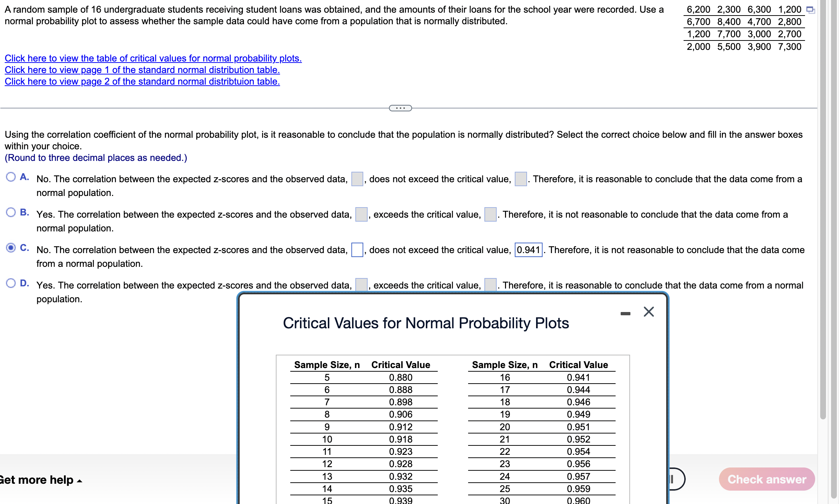
Task: Select answer choice A
Action: click(x=11, y=177)
